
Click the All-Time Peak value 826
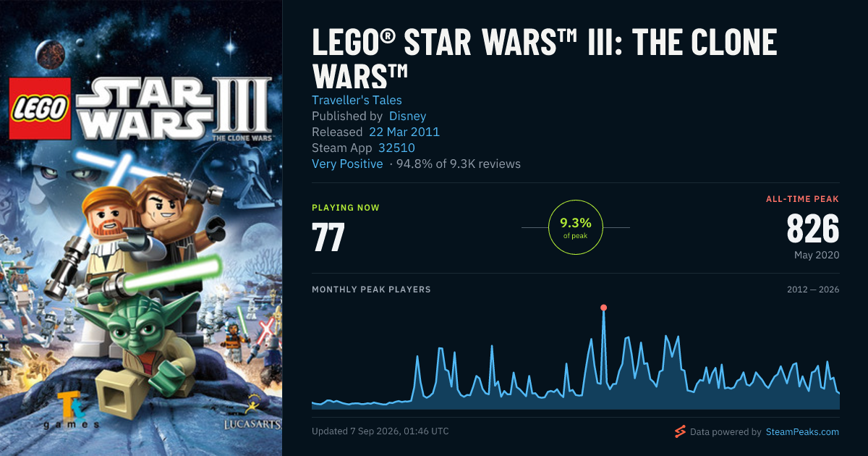pos(812,229)
